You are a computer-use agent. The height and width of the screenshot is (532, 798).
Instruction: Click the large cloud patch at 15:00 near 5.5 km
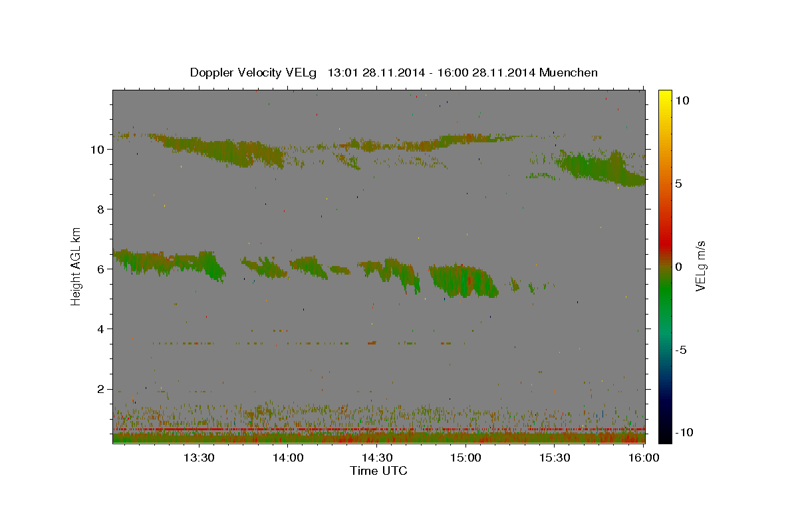(x=464, y=281)
